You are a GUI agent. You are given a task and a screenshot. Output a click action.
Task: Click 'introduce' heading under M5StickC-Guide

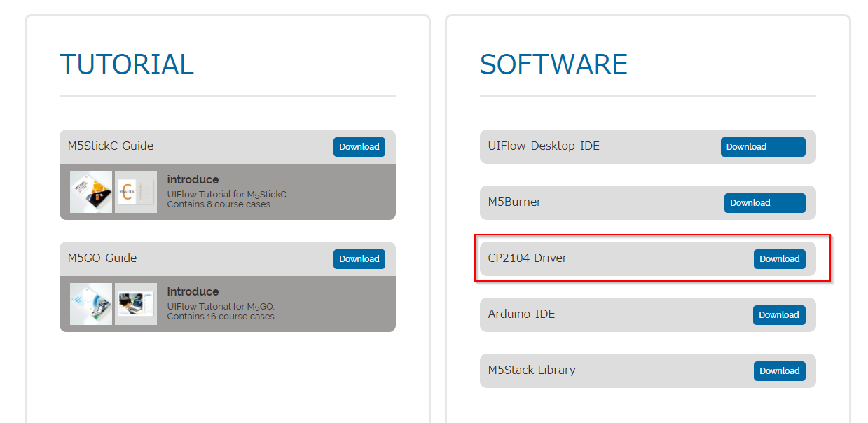pos(193,179)
